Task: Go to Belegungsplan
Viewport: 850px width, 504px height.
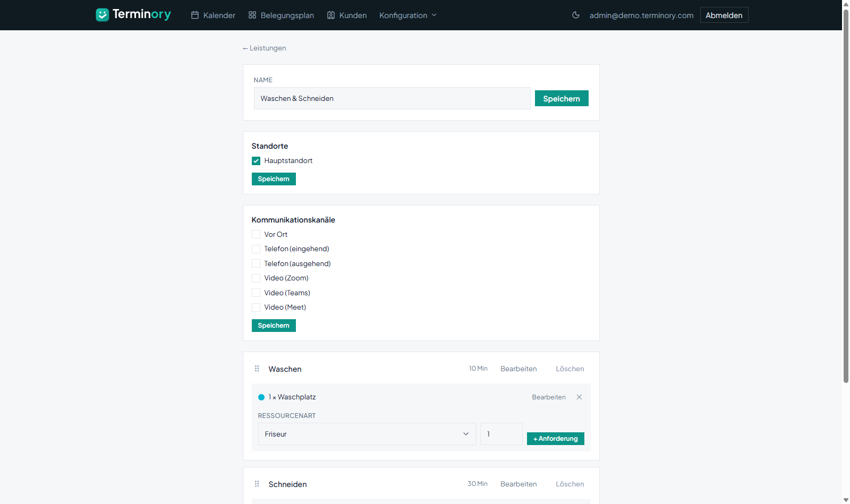Action: 281,15
